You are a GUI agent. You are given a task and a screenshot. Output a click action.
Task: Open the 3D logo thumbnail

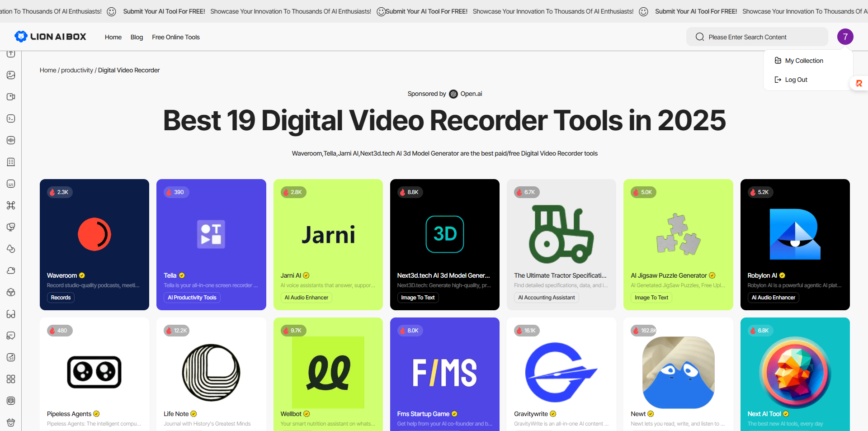point(445,234)
